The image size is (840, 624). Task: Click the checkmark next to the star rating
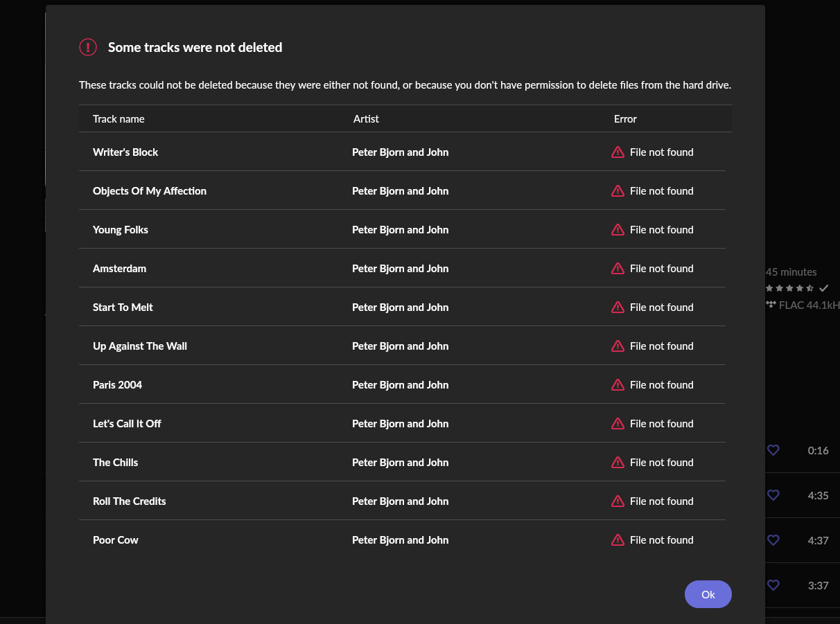(x=824, y=288)
